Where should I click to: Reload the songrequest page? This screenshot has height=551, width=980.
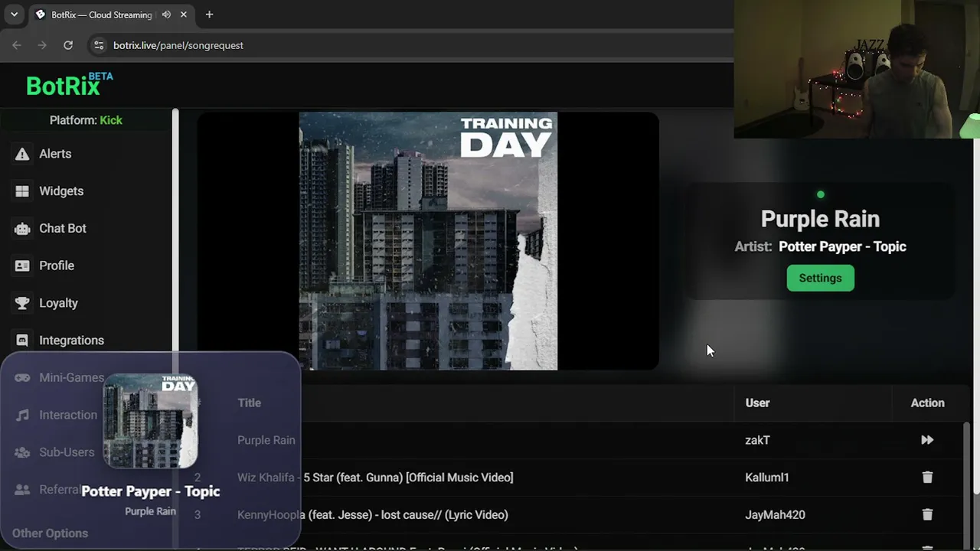pyautogui.click(x=68, y=45)
